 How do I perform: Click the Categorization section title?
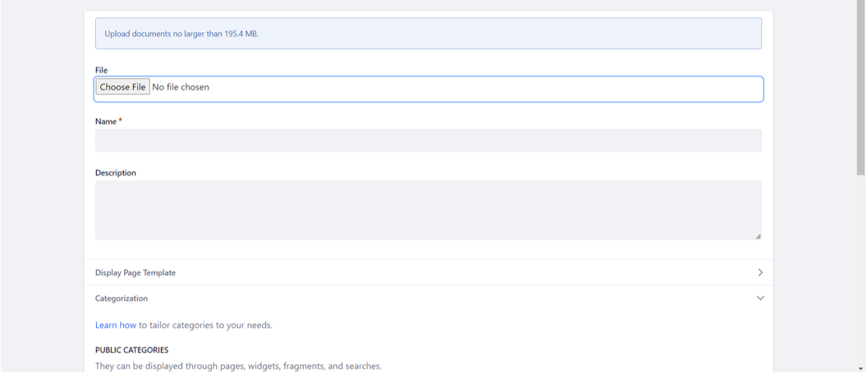click(x=122, y=299)
